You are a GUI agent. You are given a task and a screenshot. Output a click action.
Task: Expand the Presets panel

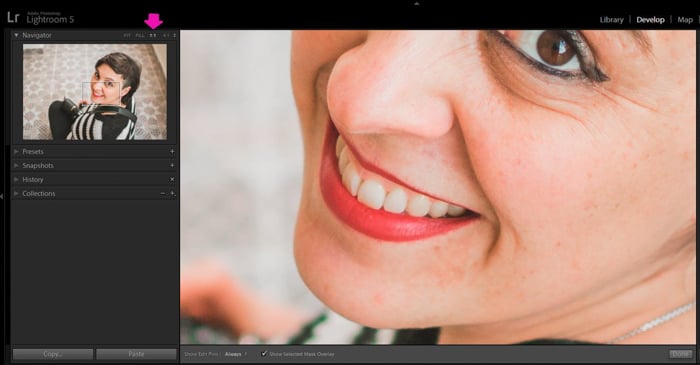point(17,152)
